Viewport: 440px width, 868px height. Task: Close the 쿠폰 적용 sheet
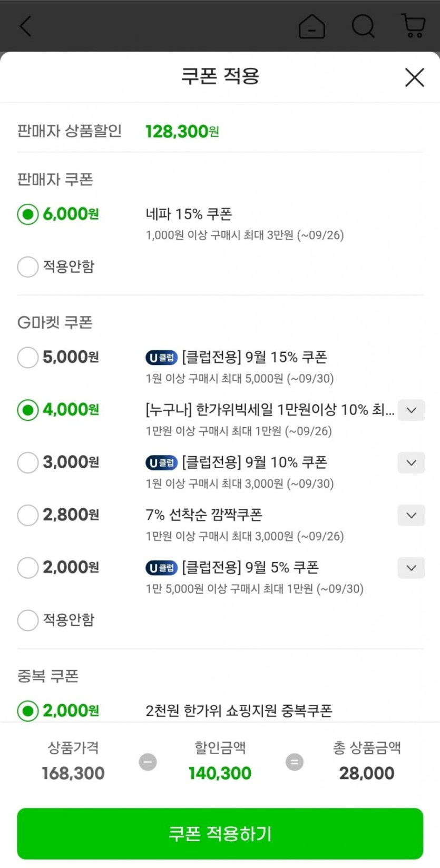click(x=414, y=77)
